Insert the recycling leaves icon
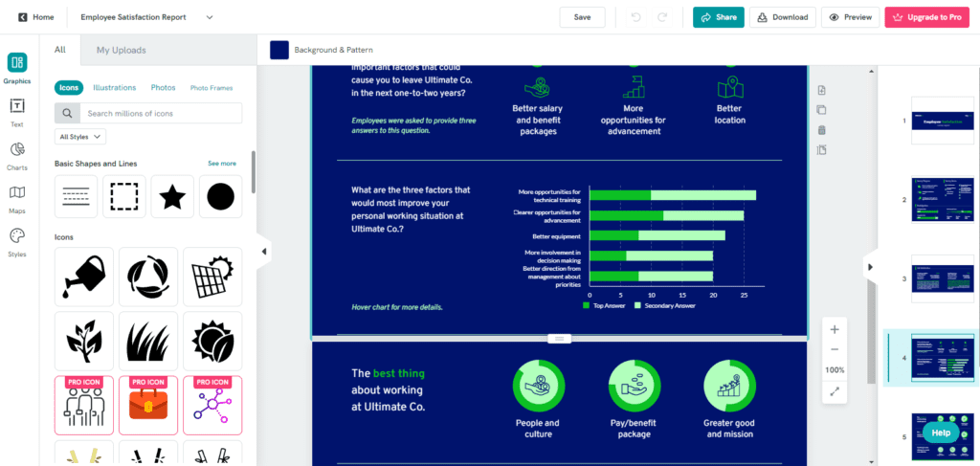The width and height of the screenshot is (980, 466). (x=148, y=277)
